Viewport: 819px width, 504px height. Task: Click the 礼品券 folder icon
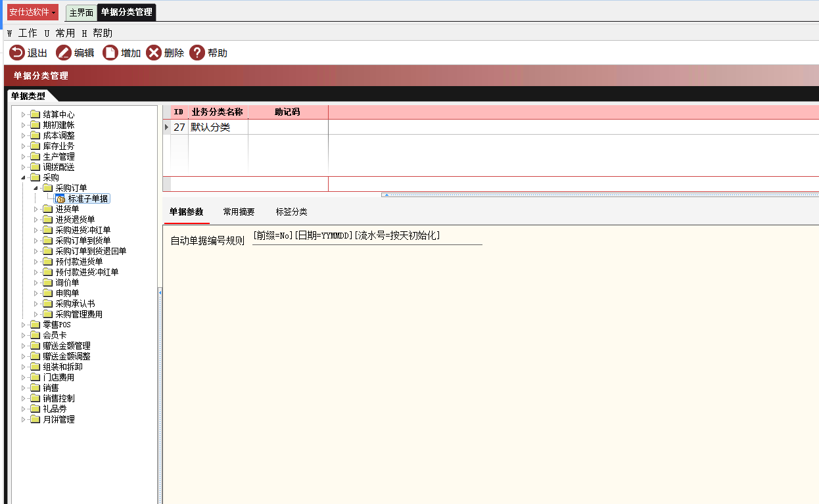[x=35, y=409]
